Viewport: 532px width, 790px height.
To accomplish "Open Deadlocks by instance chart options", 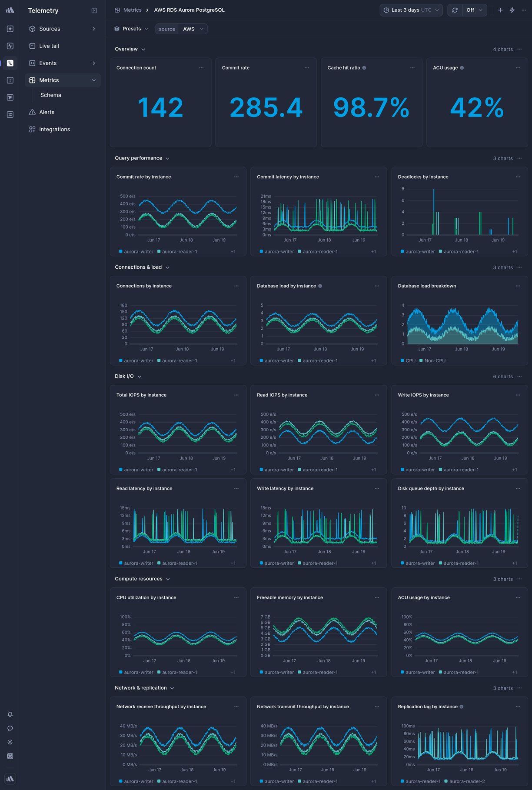I will pyautogui.click(x=518, y=177).
